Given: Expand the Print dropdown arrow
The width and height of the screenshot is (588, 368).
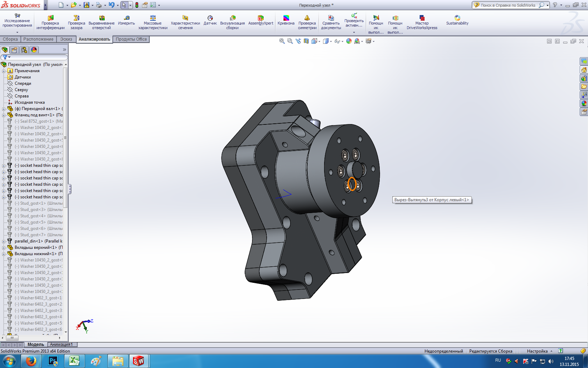Looking at the screenshot, I should coord(105,5).
